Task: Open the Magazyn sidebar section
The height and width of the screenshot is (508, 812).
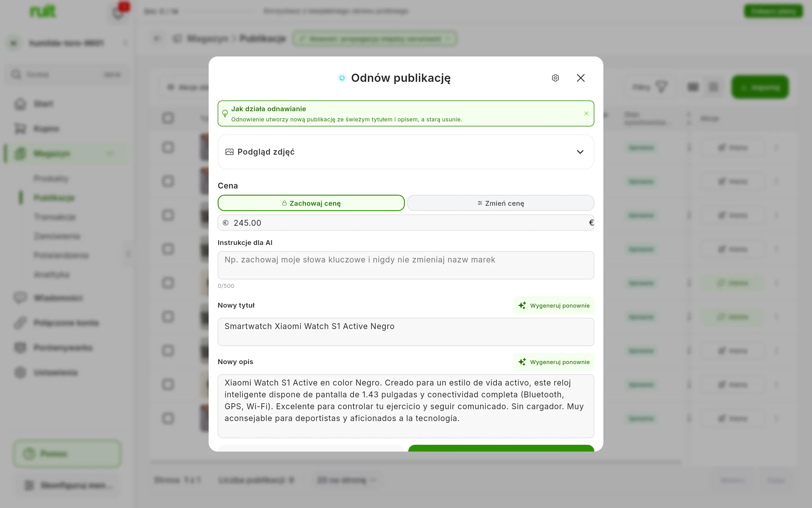Action: point(67,154)
